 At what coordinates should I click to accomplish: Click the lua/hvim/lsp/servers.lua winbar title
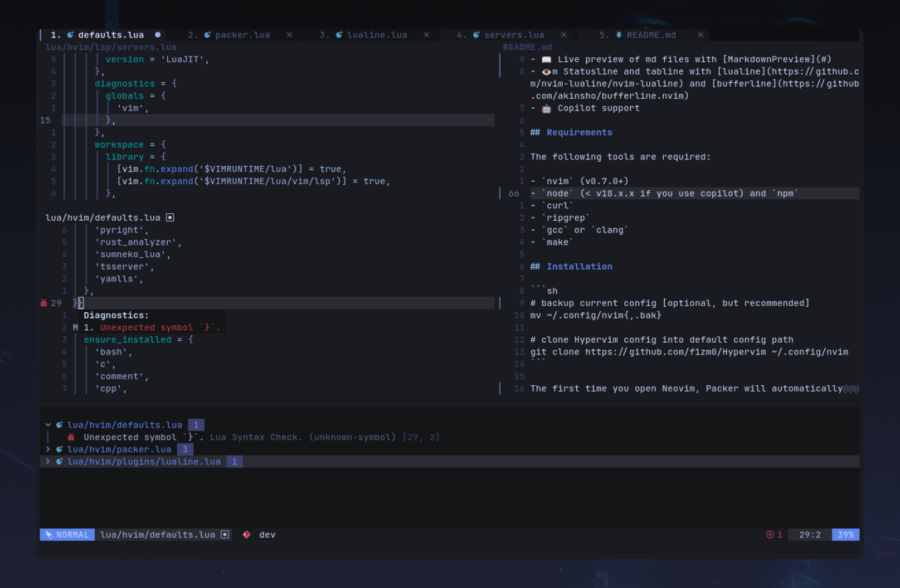pyautogui.click(x=111, y=47)
